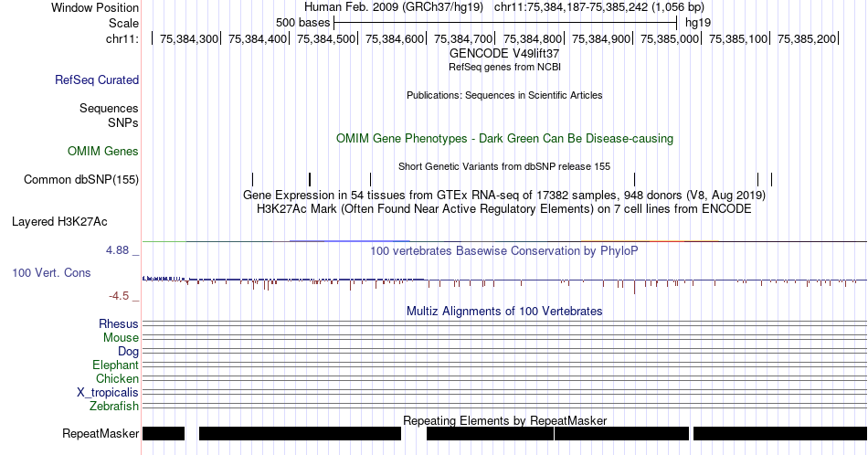Click 100 vertebrates Basewise Conservation by PhyloP title
868x455 pixels.
504,250
